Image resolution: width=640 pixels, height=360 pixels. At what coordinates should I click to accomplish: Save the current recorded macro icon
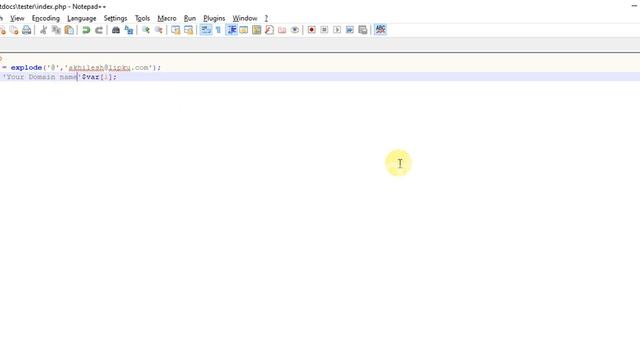pos(362,30)
